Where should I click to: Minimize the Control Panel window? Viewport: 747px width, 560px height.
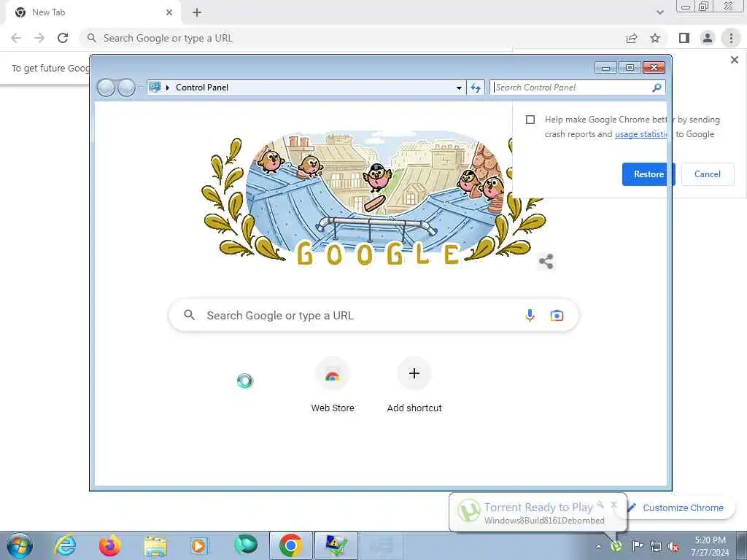click(x=605, y=68)
